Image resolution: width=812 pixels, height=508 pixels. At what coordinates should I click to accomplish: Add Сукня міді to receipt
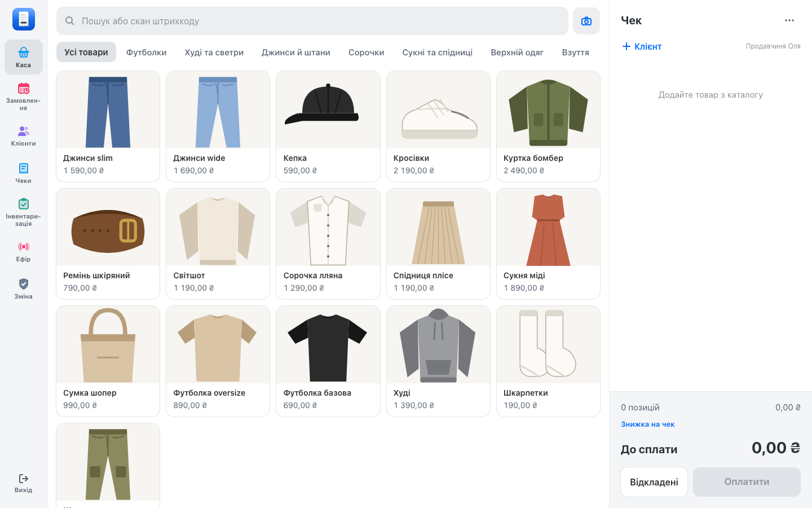pyautogui.click(x=549, y=244)
